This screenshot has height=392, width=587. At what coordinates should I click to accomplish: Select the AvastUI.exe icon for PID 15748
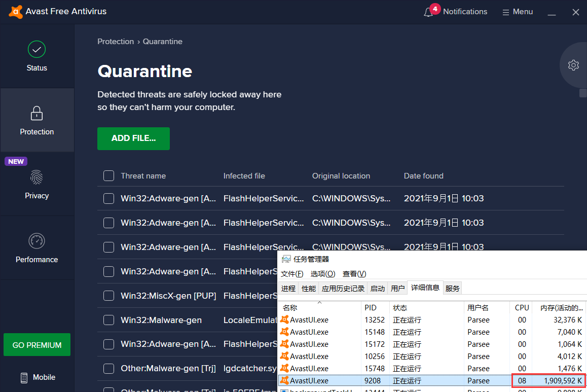point(284,368)
